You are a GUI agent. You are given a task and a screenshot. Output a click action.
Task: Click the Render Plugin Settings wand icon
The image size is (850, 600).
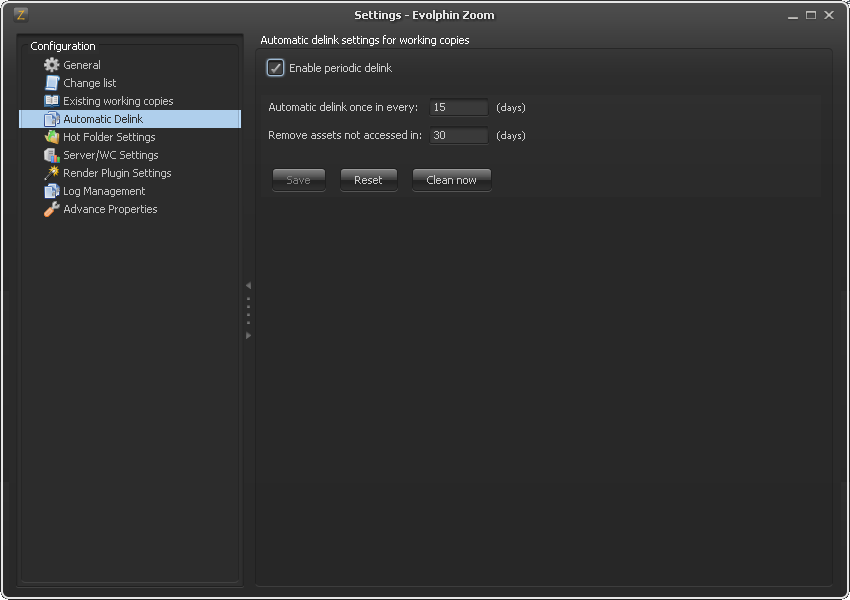(x=51, y=173)
